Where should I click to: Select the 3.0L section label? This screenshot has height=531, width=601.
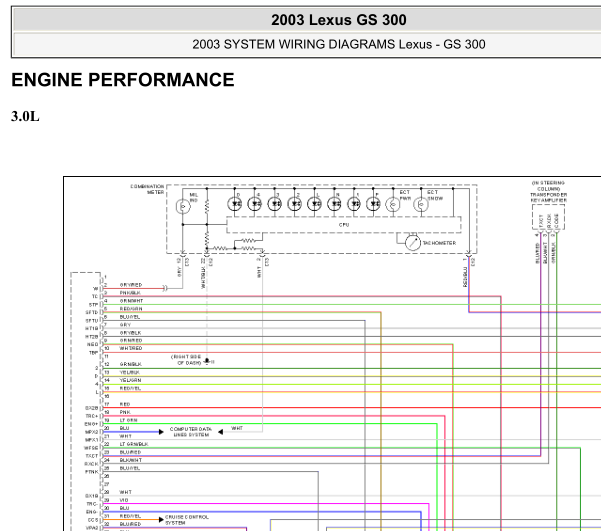tap(25, 117)
